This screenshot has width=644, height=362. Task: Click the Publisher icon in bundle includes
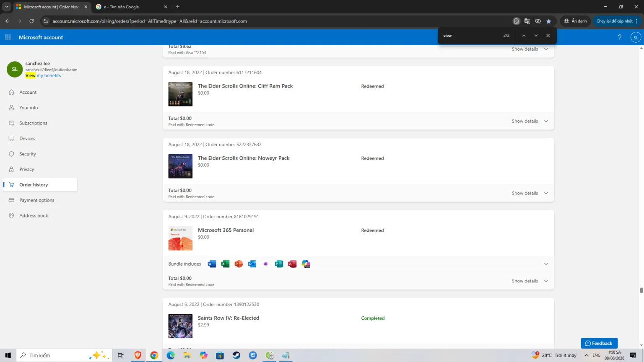pos(279,264)
